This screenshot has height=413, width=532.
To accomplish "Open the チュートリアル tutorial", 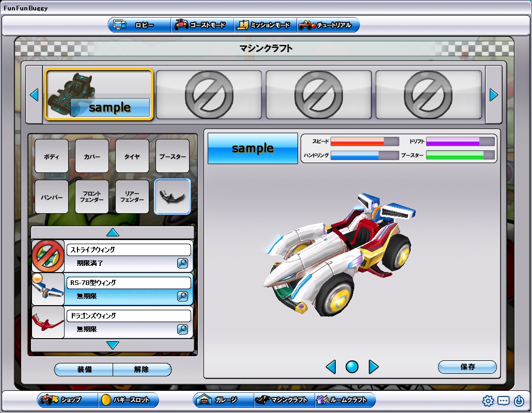I will coord(328,25).
